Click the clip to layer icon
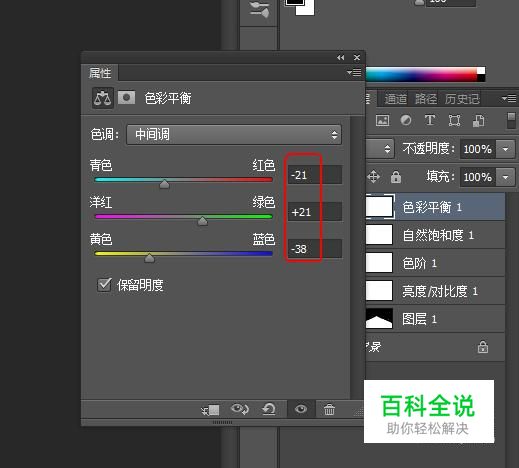 [210, 410]
